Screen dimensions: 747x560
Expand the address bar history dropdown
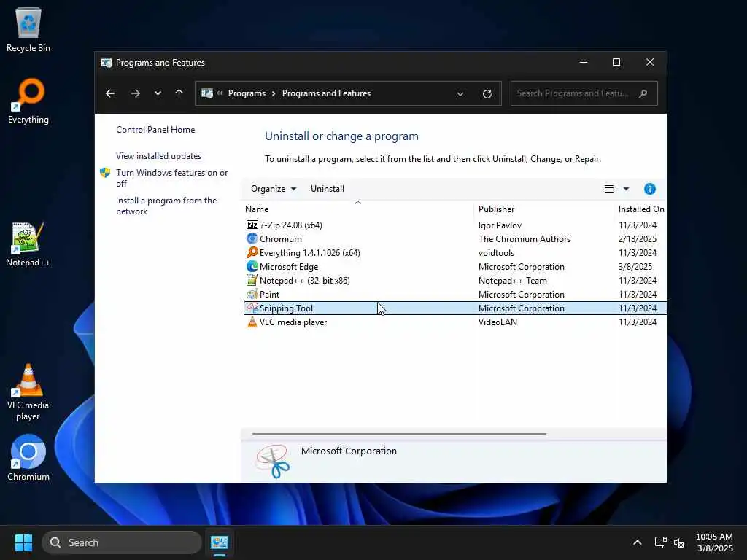tap(460, 94)
